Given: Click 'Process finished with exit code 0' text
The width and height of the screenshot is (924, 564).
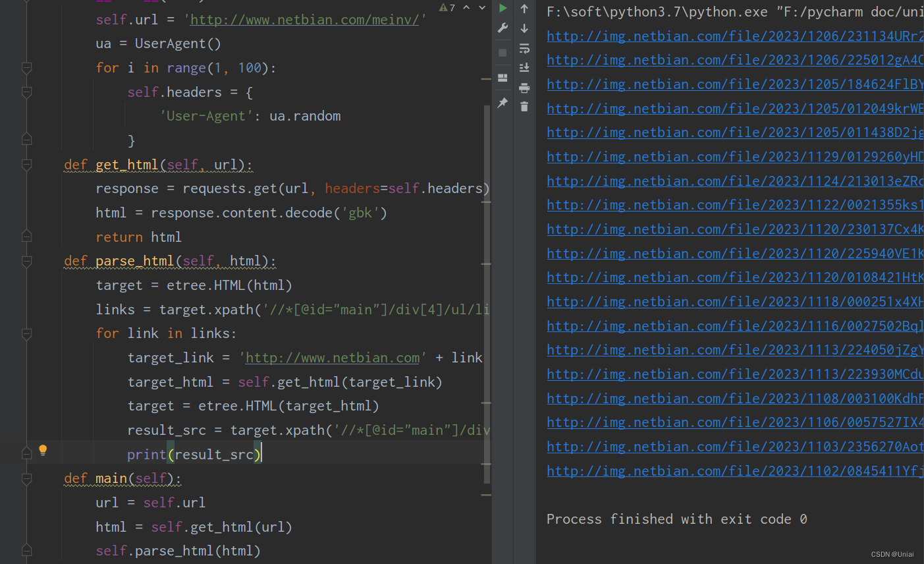Looking at the screenshot, I should click(677, 519).
